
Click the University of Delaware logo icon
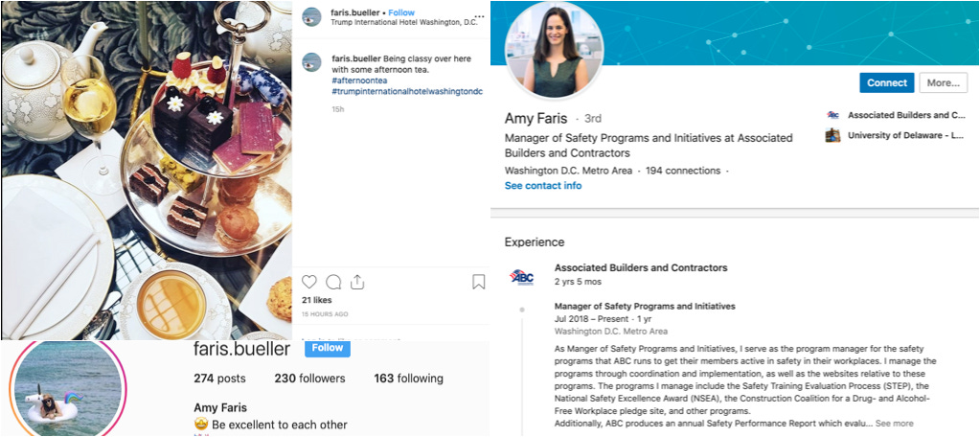click(832, 135)
